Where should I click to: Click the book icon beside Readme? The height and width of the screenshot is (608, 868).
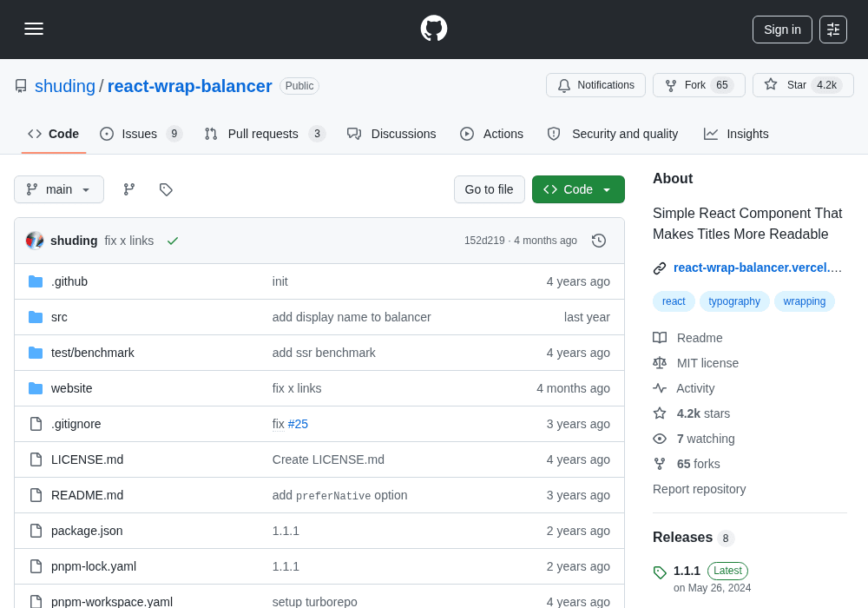coord(660,338)
